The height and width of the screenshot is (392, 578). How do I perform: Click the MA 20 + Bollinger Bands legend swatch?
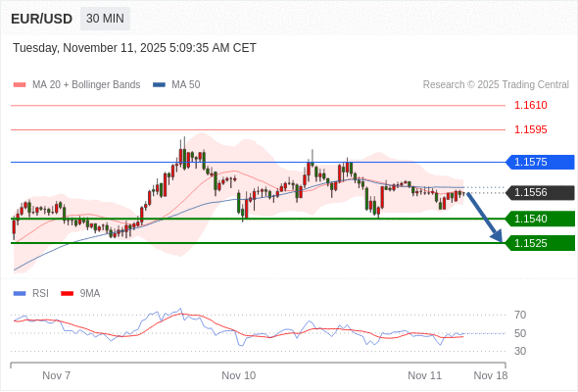pyautogui.click(x=20, y=85)
